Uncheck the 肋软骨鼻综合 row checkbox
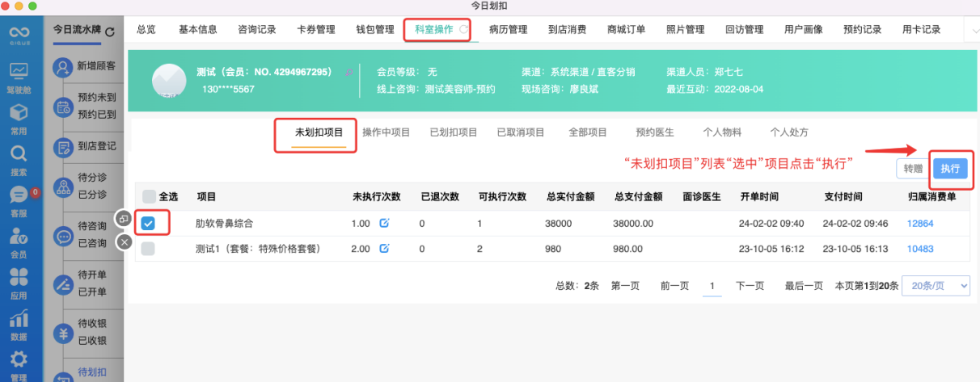 click(149, 223)
